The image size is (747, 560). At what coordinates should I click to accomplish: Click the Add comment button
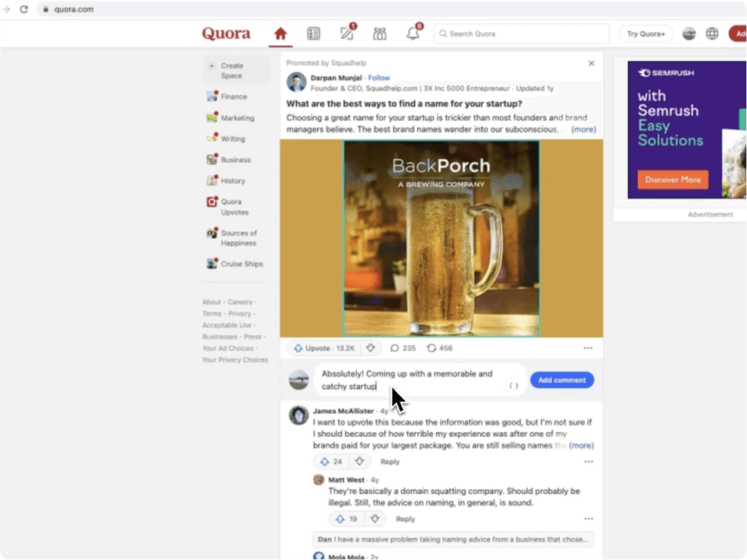click(x=562, y=380)
